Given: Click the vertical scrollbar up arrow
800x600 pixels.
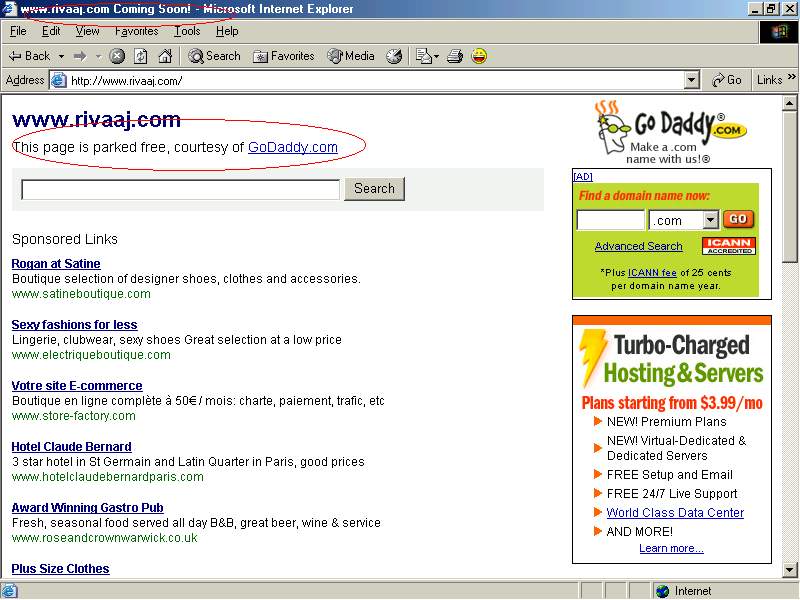Looking at the screenshot, I should click(789, 104).
